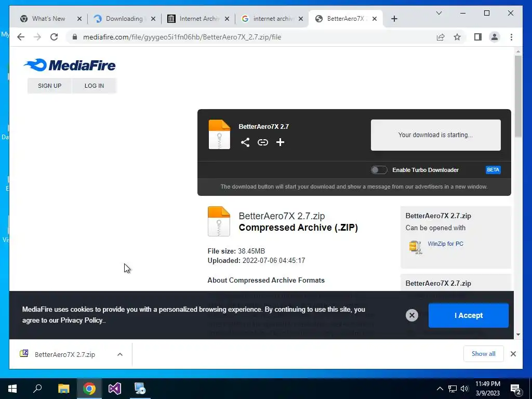Click the MediaFire logo

(70, 65)
